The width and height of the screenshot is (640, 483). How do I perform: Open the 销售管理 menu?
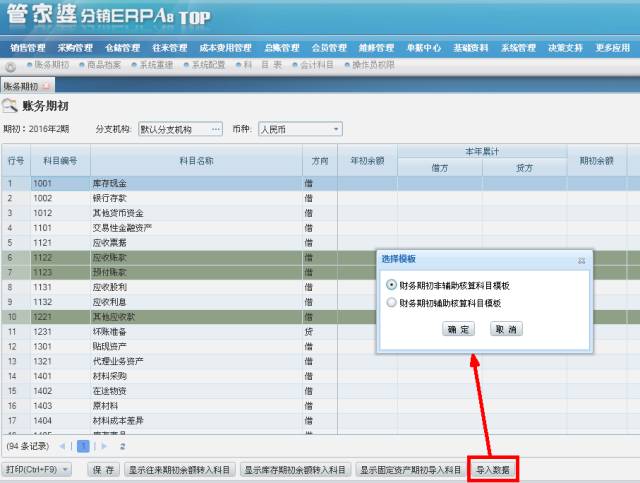tap(28, 47)
